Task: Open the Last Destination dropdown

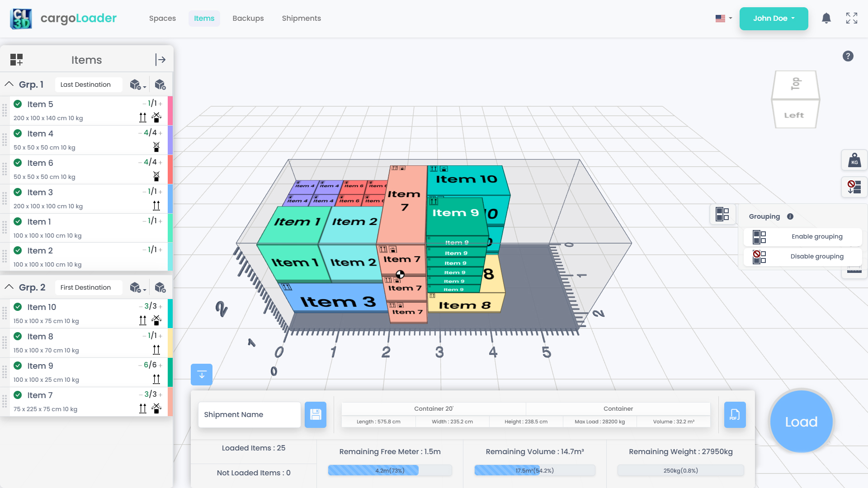Action: pyautogui.click(x=89, y=84)
